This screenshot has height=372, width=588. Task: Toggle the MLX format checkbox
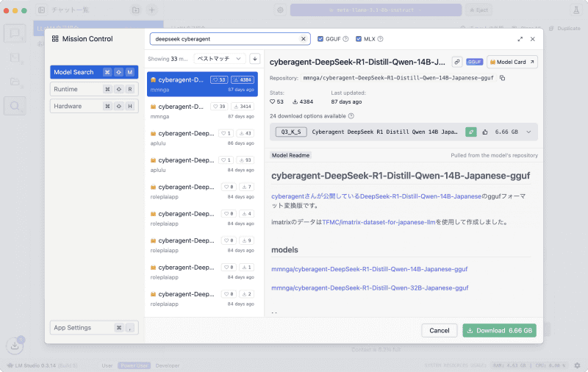[x=359, y=39]
